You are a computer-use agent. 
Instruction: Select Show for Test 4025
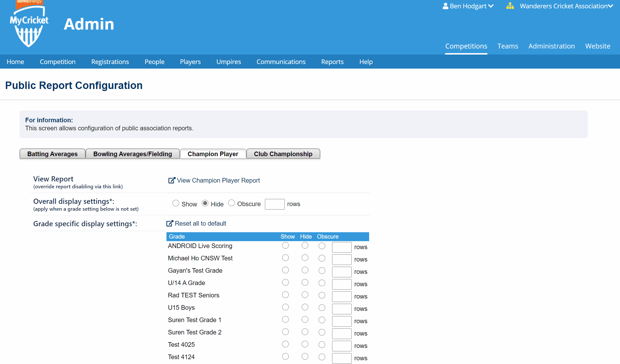(x=285, y=344)
